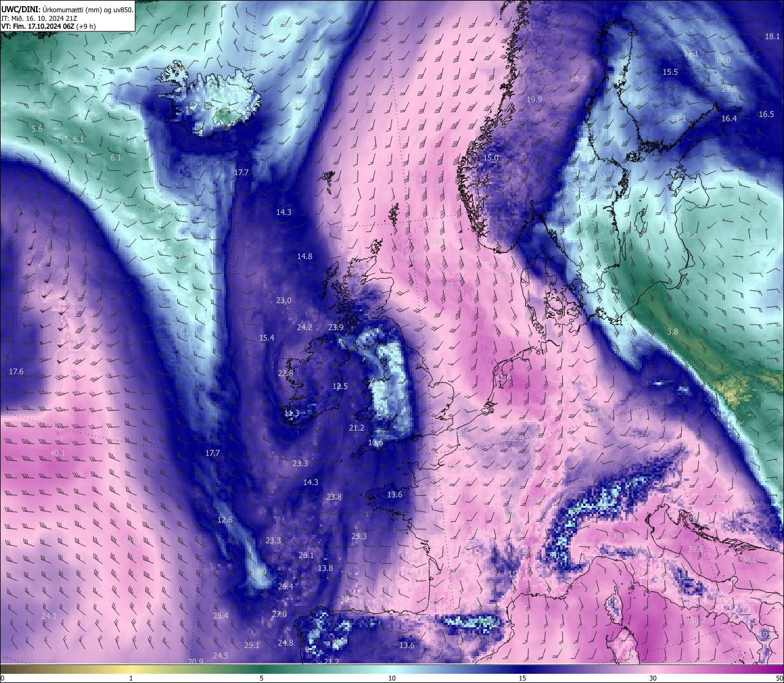The width and height of the screenshot is (784, 683).
Task: Click the 12.6 value label
Action: coord(225,520)
